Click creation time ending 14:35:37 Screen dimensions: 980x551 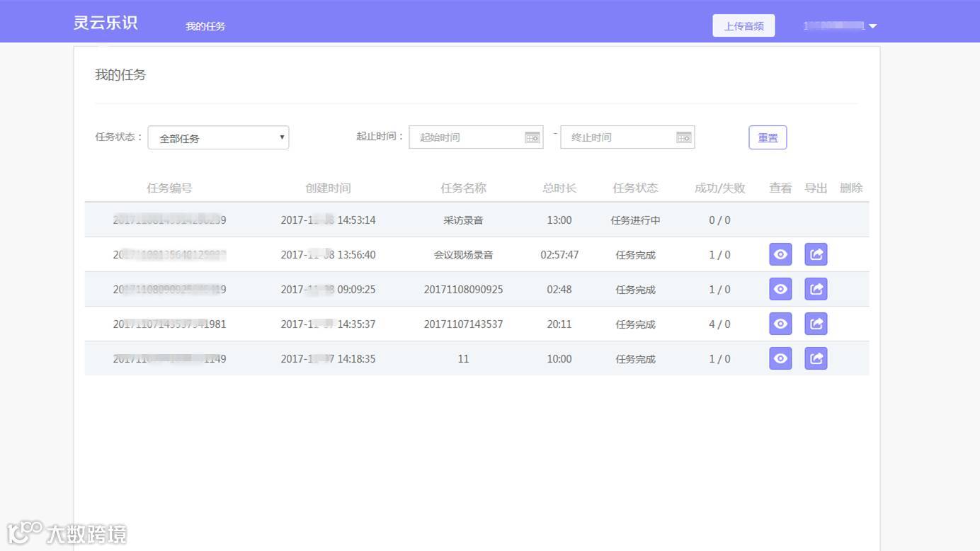tap(328, 324)
